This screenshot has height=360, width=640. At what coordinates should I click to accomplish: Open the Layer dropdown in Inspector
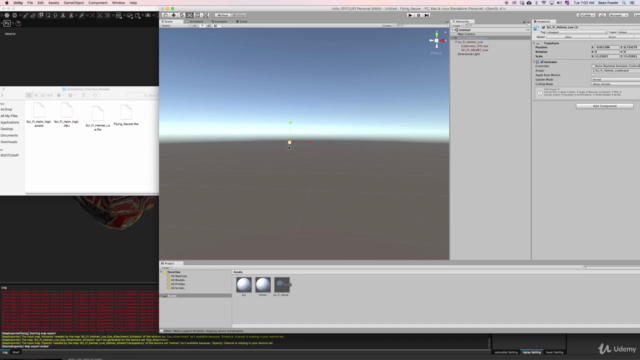click(628, 32)
